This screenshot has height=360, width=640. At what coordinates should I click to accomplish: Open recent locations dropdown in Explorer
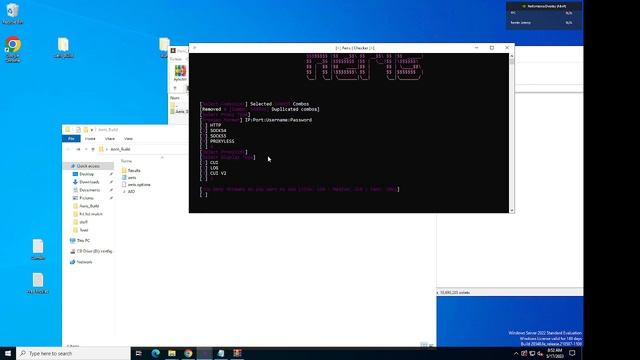pos(86,149)
